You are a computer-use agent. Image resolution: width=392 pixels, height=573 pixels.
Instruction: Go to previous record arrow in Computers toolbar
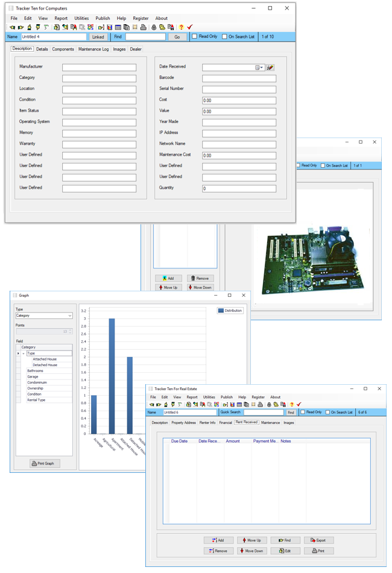[x=13, y=27]
